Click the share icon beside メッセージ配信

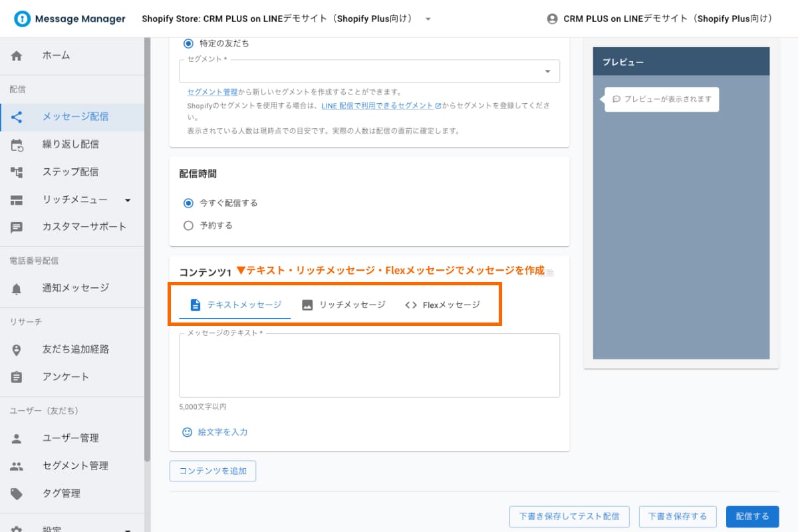[x=17, y=116]
